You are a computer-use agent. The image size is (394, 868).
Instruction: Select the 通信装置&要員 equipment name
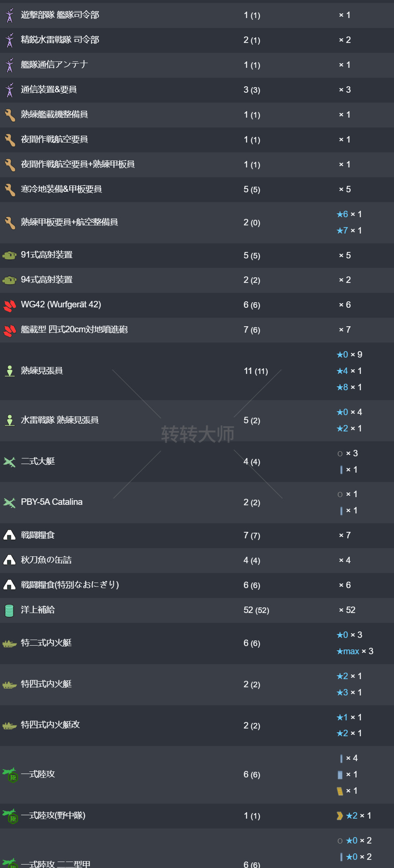point(49,90)
